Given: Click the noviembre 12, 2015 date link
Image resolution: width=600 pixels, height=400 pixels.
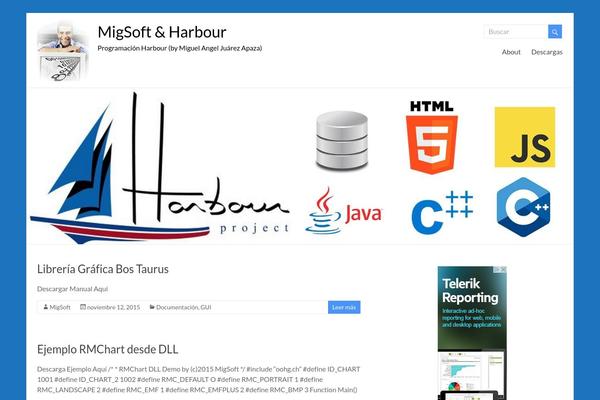Looking at the screenshot, I should pyautogui.click(x=113, y=307).
